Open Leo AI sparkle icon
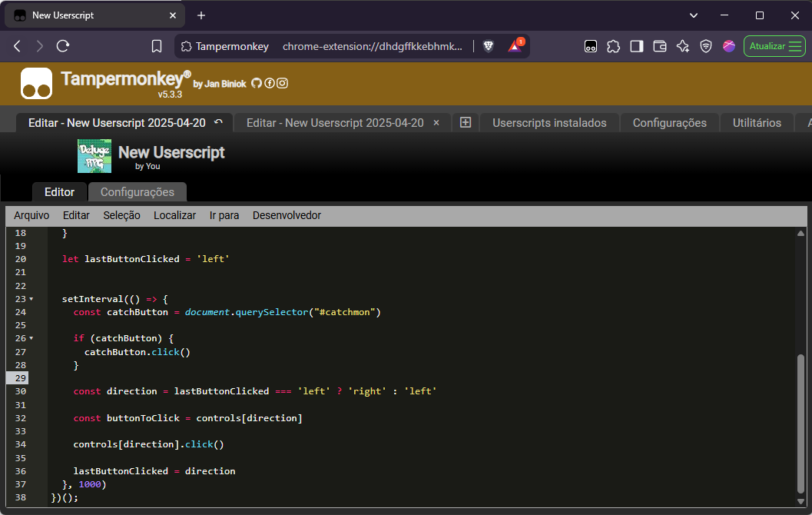 tap(682, 46)
